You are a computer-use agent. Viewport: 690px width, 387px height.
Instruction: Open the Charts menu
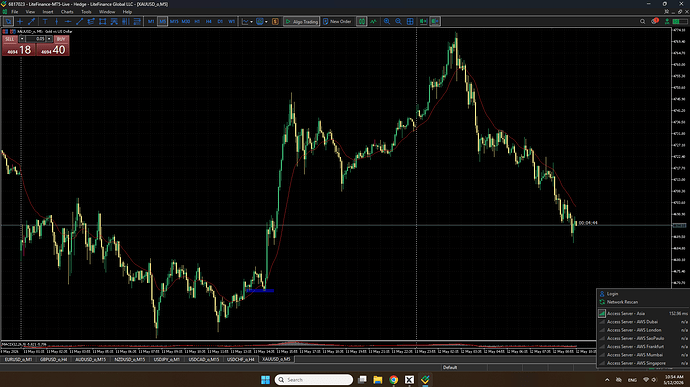[67, 12]
